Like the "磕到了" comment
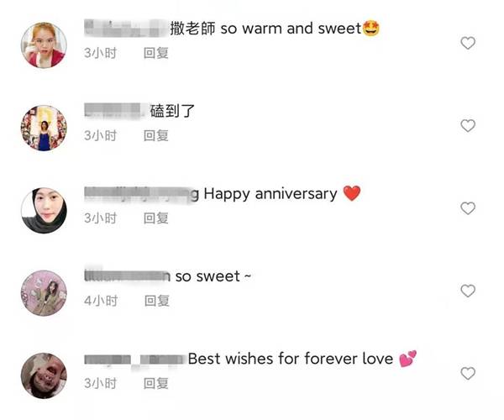 point(468,126)
